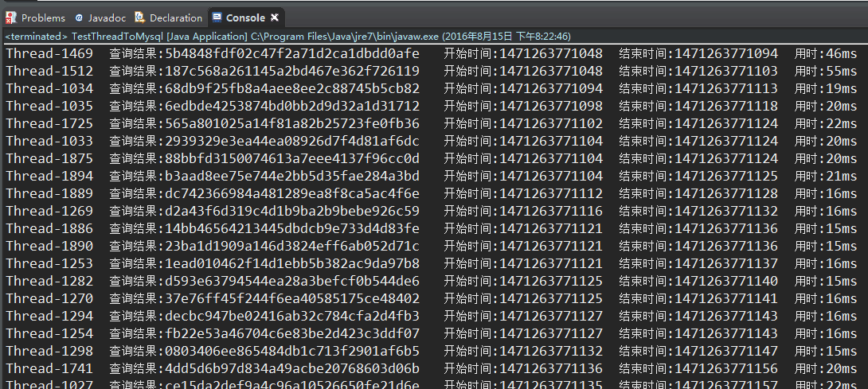Click hash 1ead010462f14d1ebb5b382ac9da97b8
The width and height of the screenshot is (868, 389).
292,263
